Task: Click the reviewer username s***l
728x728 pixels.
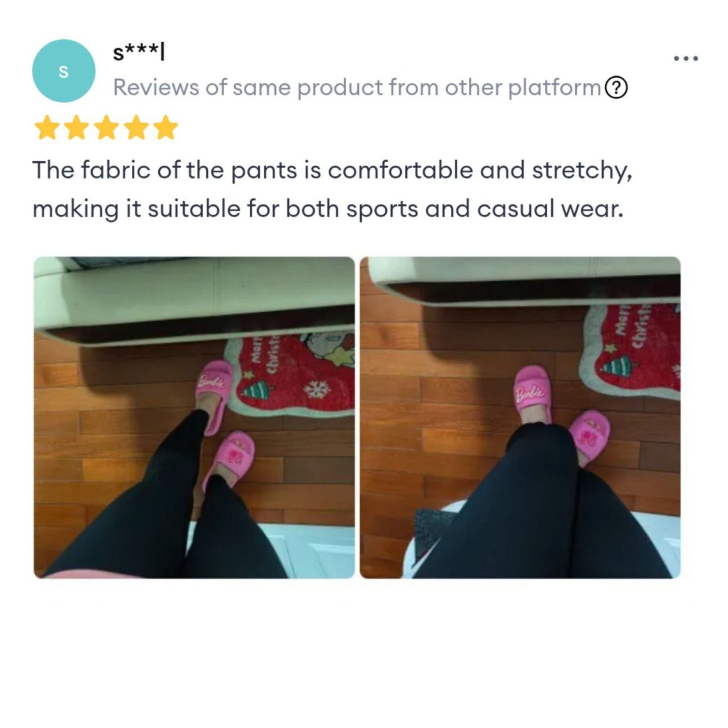Action: coord(139,53)
